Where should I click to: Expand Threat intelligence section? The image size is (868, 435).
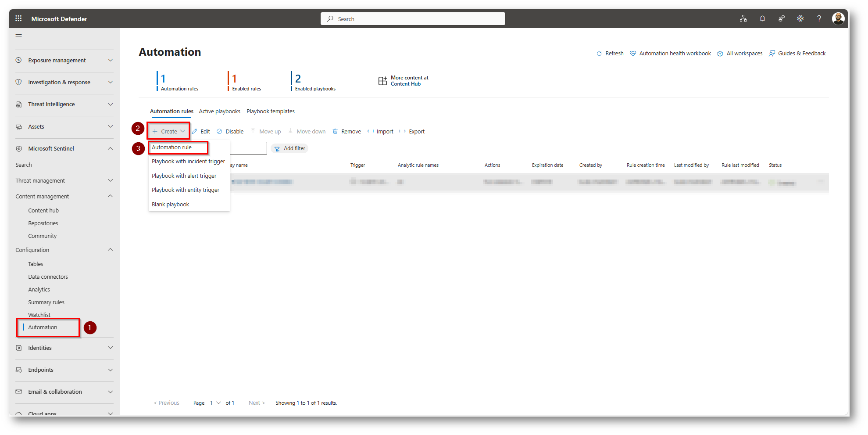pos(111,104)
